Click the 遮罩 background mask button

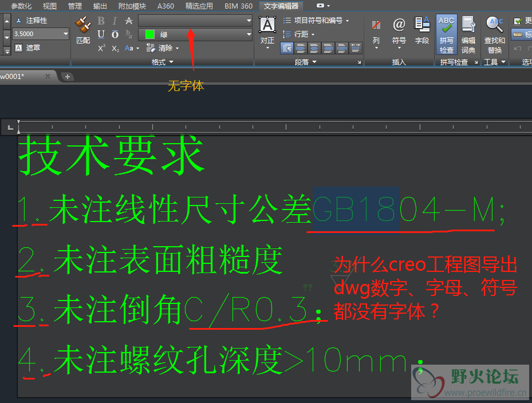pyautogui.click(x=27, y=48)
